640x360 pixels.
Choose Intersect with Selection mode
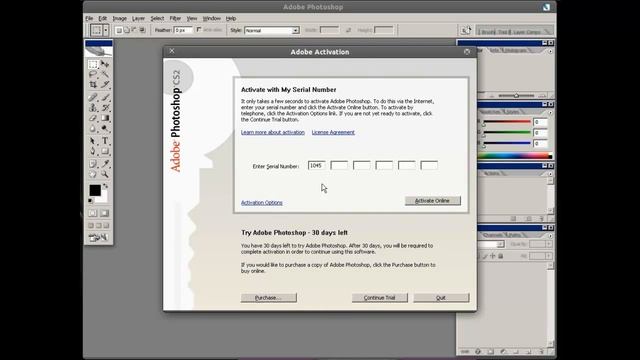[142, 30]
